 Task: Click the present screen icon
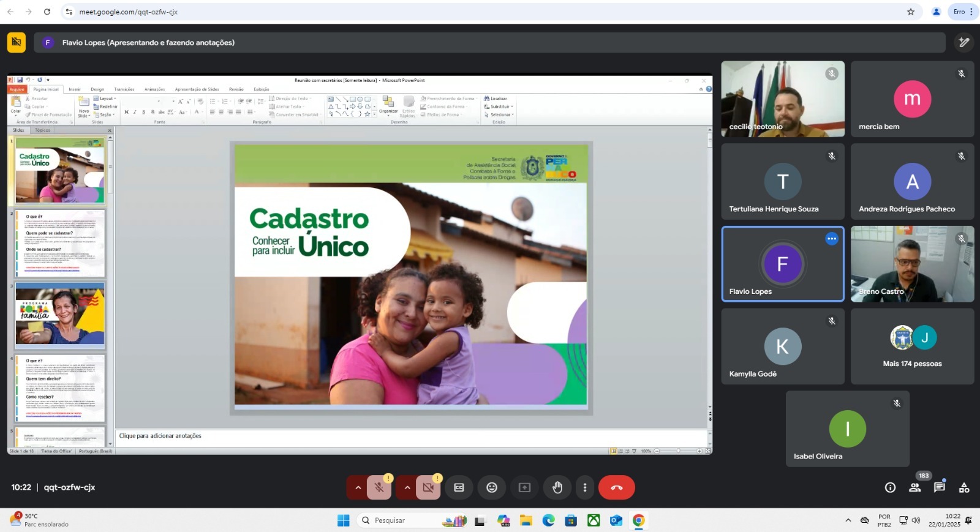coord(524,488)
